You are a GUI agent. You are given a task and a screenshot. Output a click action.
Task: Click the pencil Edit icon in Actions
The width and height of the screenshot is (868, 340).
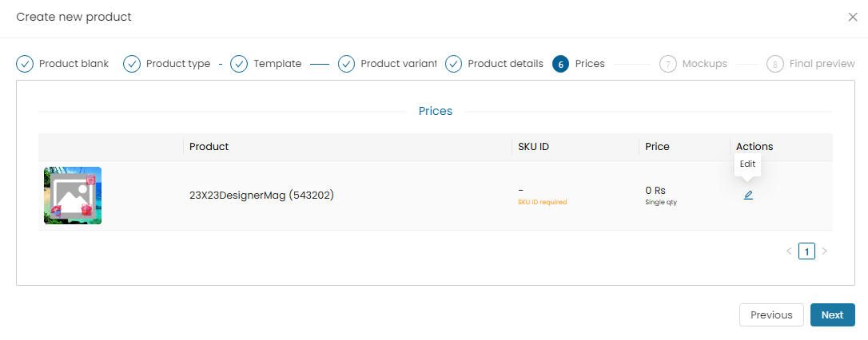coord(748,196)
